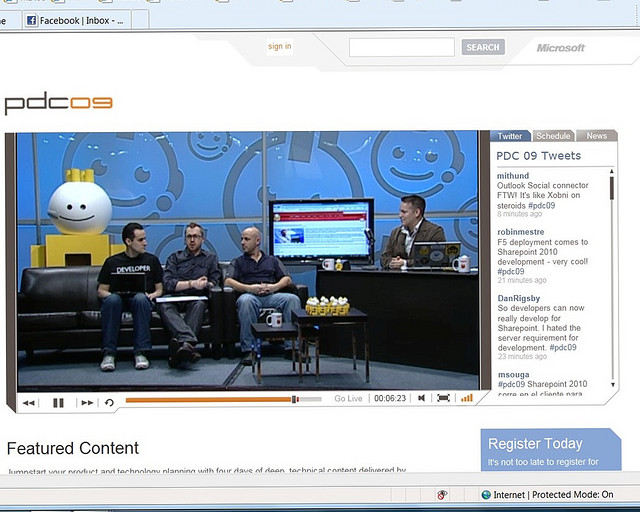Image resolution: width=640 pixels, height=512 pixels.
Task: Click the Featured Content heading
Action: click(x=73, y=448)
